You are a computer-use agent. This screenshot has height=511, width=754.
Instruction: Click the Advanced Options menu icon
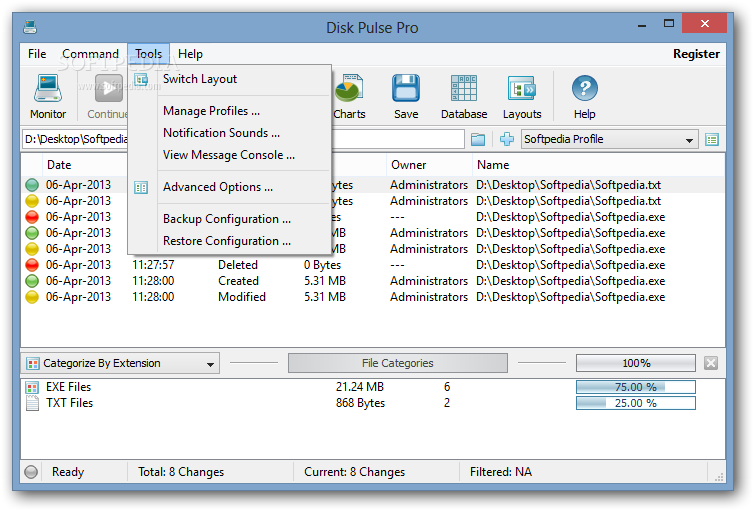click(141, 187)
